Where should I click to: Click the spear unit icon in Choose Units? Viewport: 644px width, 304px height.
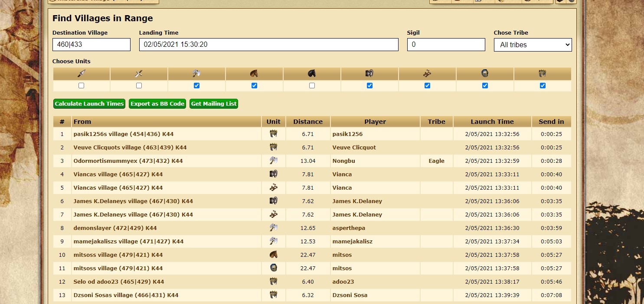click(x=81, y=74)
